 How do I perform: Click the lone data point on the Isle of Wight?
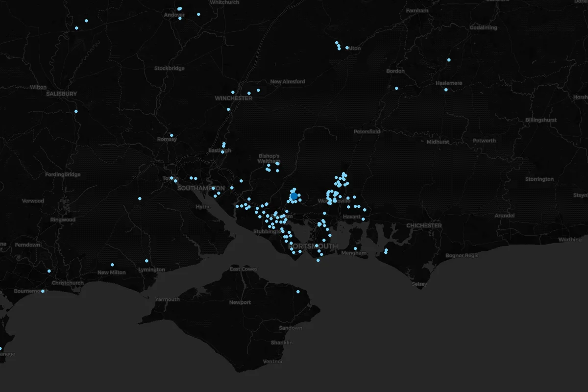(x=297, y=292)
